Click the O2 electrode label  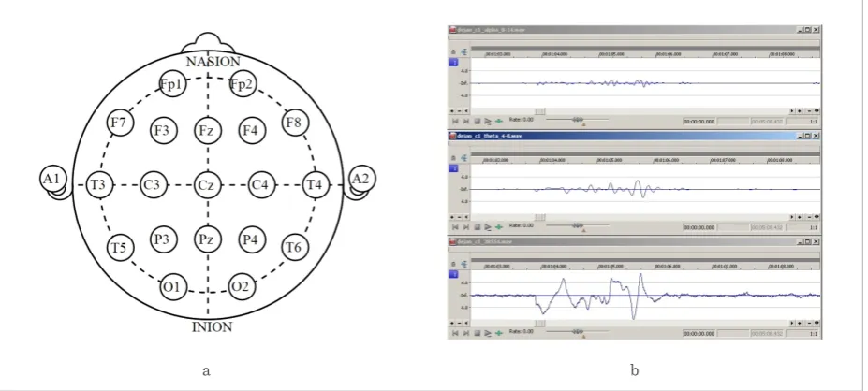(x=242, y=286)
